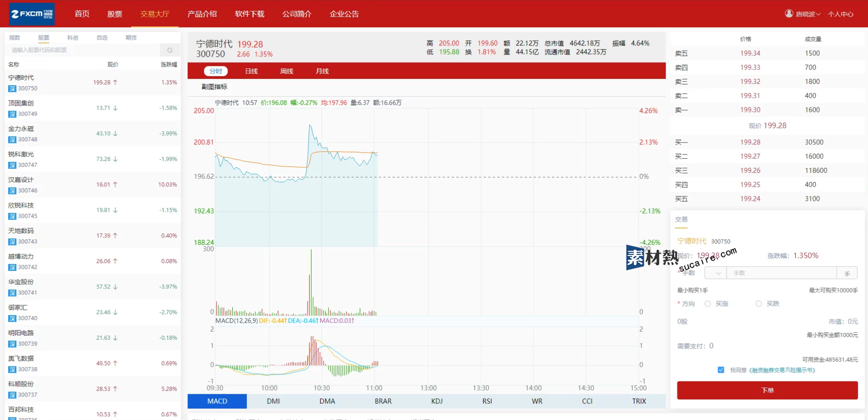Open 企业公告 in top navigation
The width and height of the screenshot is (868, 420).
click(344, 14)
